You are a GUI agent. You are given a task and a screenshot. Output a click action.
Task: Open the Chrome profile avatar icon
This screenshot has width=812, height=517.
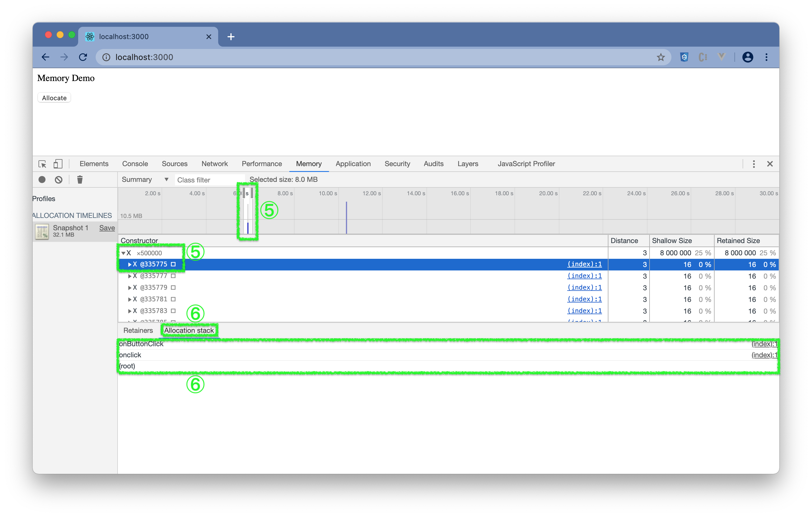[x=747, y=57]
